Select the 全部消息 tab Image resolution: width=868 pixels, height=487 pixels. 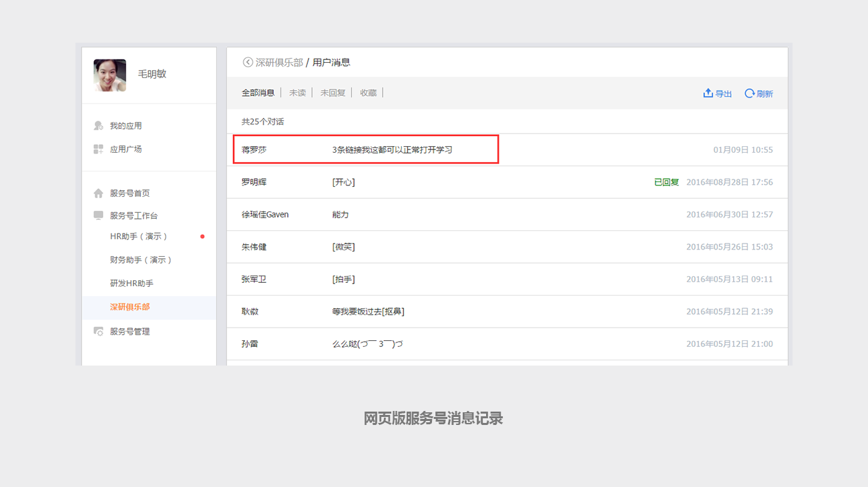[258, 93]
